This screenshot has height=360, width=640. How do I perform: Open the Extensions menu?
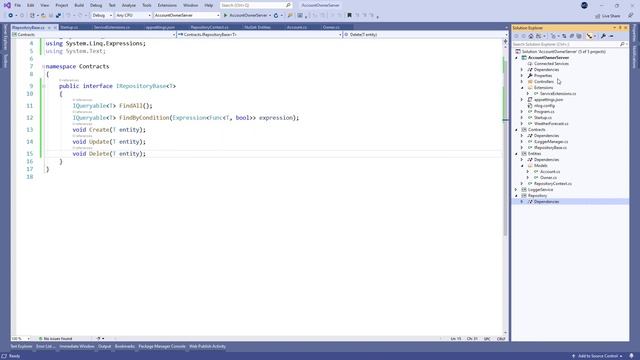click(x=167, y=5)
